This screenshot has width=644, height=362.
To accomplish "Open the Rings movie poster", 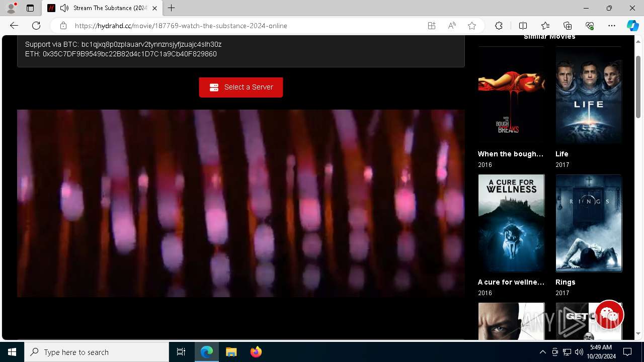I will tap(589, 223).
